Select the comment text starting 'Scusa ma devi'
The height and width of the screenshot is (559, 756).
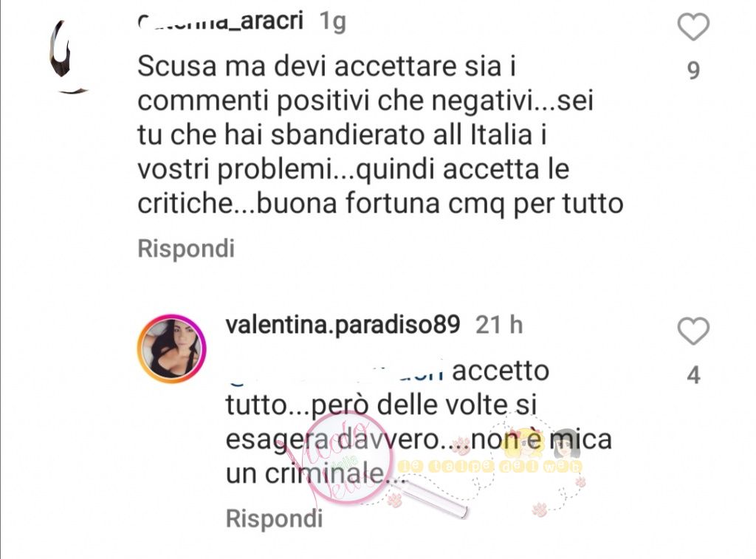[380, 135]
